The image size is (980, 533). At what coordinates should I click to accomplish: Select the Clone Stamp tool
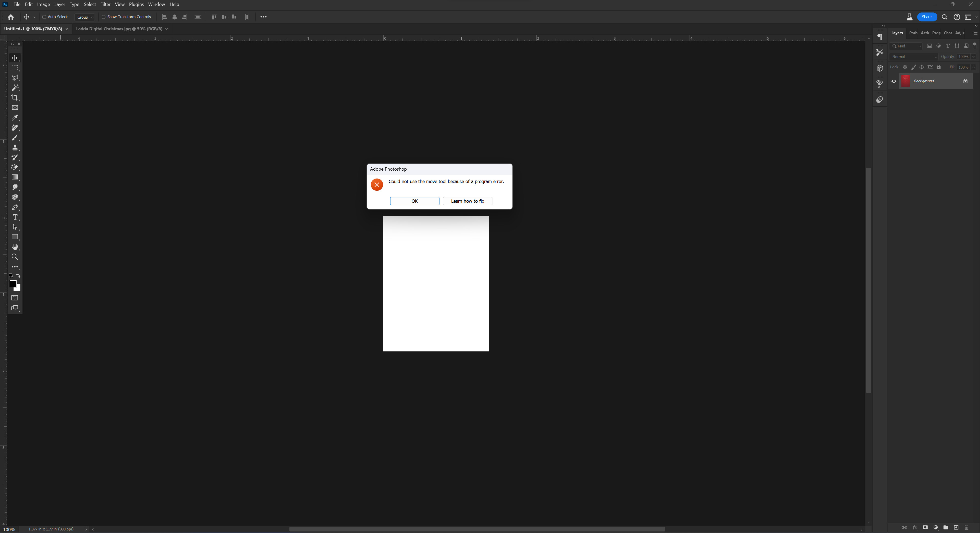point(15,147)
